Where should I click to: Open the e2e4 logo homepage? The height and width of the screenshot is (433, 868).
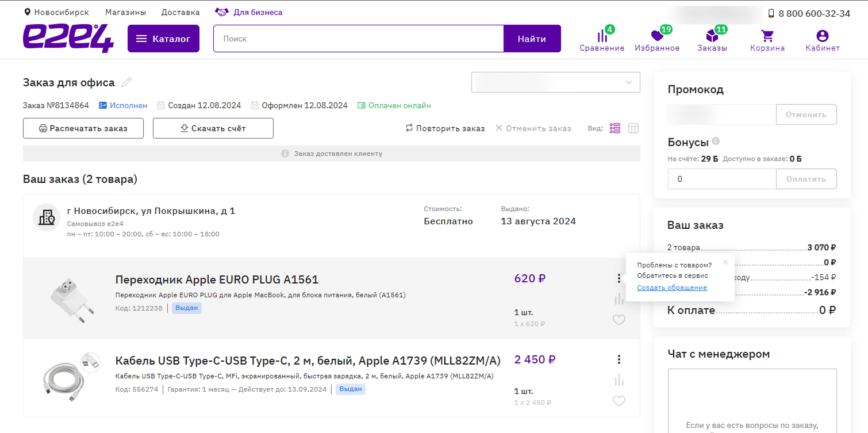pyautogui.click(x=68, y=39)
